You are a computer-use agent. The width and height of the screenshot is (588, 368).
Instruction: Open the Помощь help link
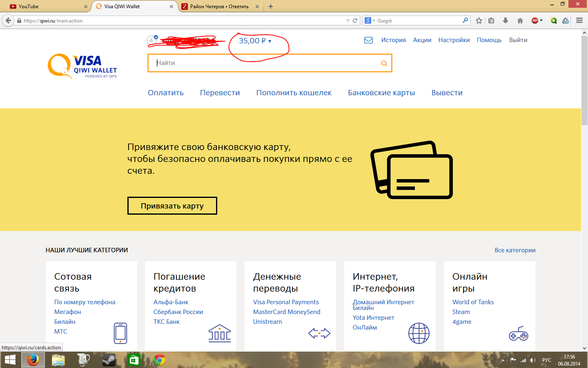coord(489,40)
